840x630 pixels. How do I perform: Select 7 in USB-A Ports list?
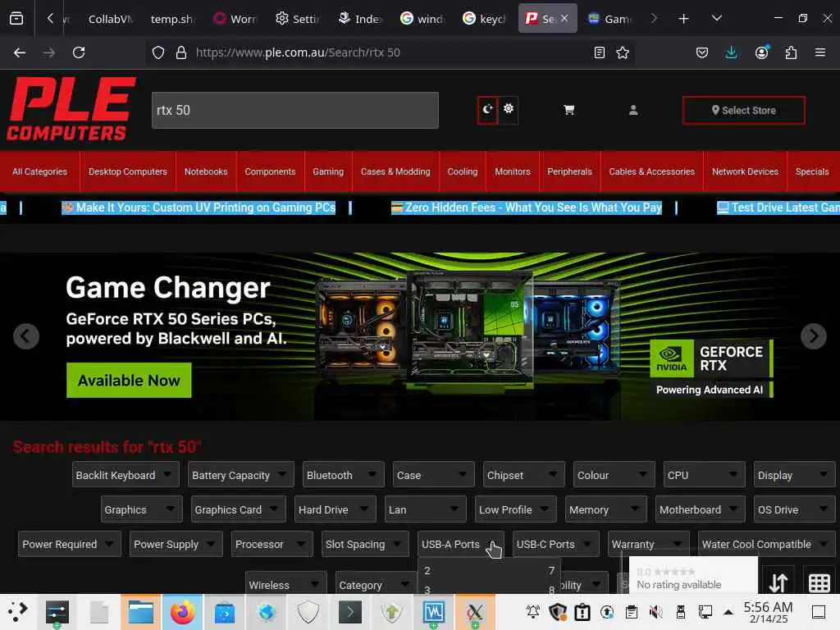pyautogui.click(x=551, y=571)
